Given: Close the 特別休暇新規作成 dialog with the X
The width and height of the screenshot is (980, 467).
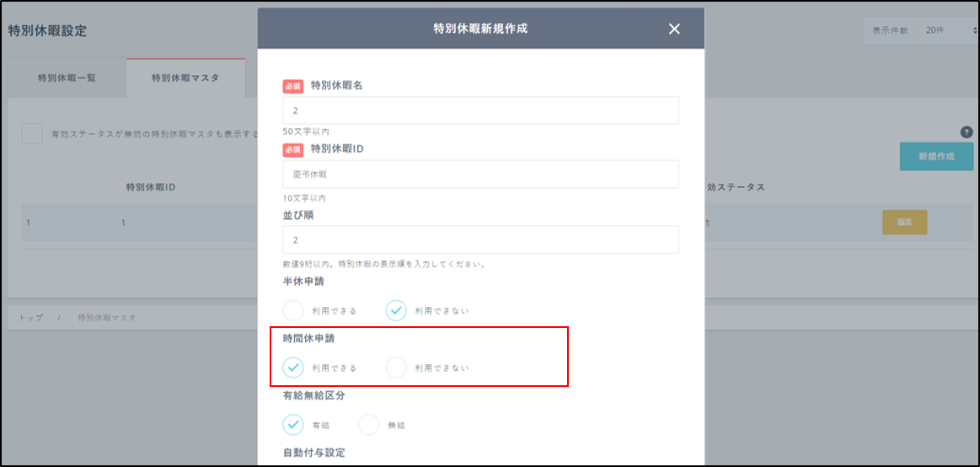Looking at the screenshot, I should (673, 29).
